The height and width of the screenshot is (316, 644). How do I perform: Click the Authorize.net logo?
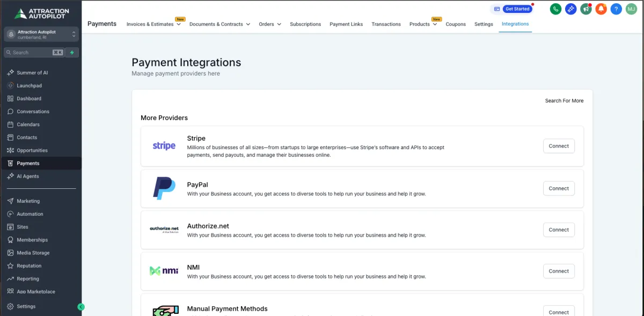164,230
